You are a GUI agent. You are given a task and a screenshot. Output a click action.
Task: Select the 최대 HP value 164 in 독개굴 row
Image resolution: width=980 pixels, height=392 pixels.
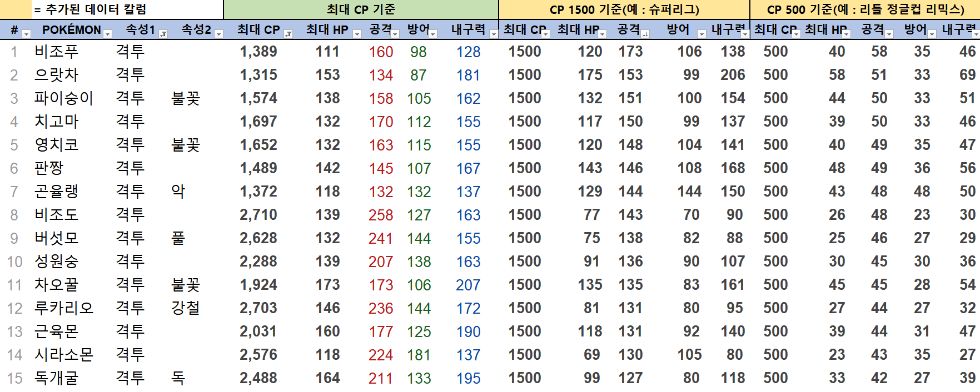coord(327,378)
